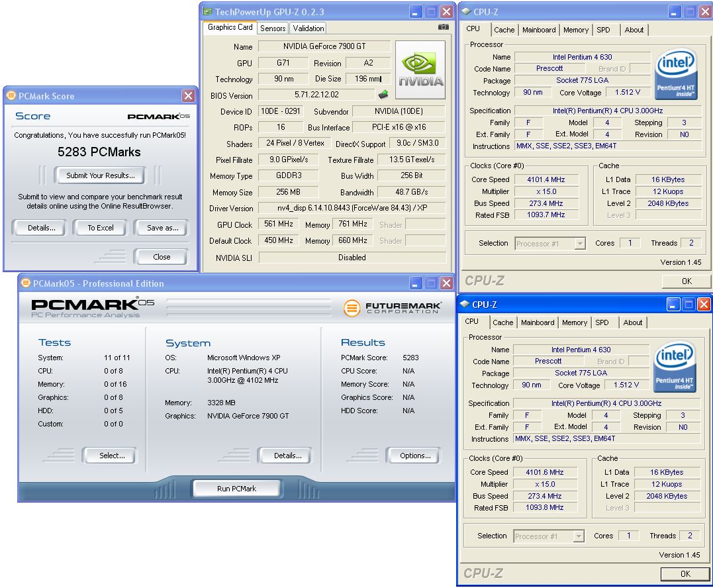
Task: Open the Mainboard tab in lower CPU-Z
Action: point(538,322)
